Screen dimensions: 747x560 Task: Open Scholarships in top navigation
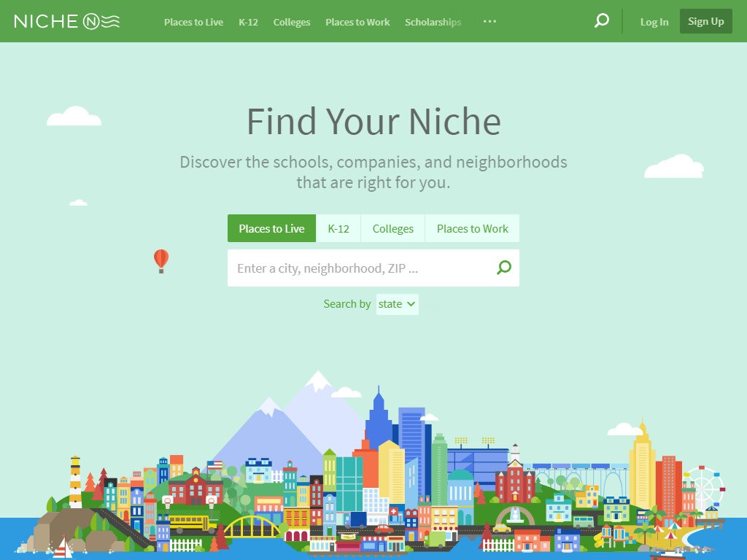point(433,22)
